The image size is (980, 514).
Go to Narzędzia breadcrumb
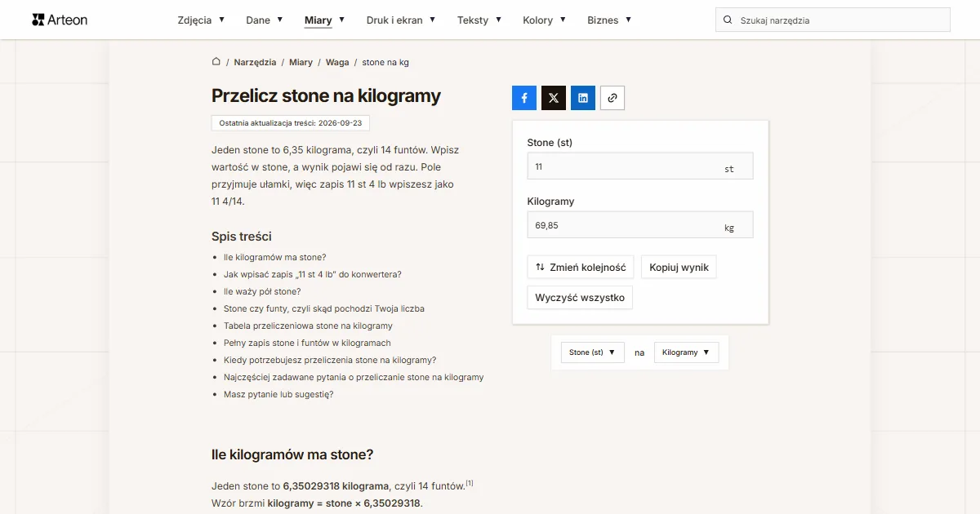(255, 62)
